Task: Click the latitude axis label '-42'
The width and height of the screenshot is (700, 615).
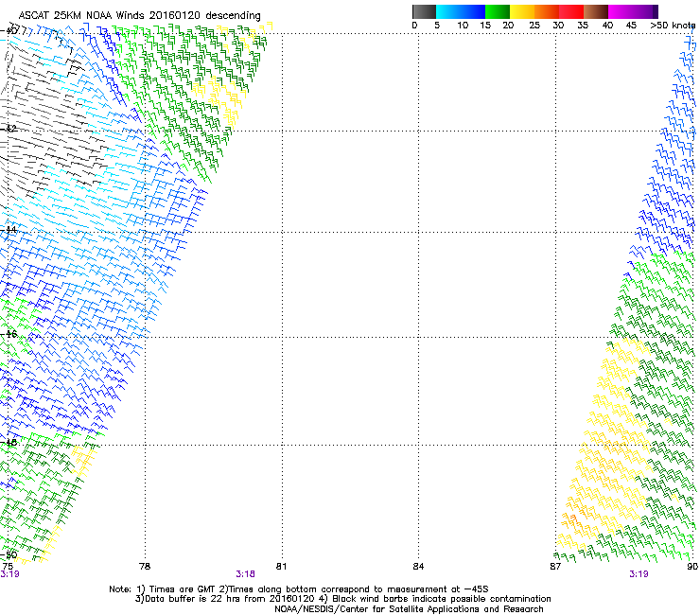Action: pyautogui.click(x=9, y=129)
